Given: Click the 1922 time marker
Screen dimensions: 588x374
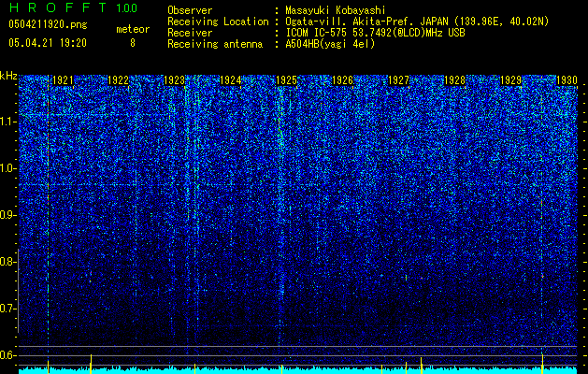Looking at the screenshot, I should (x=119, y=80).
